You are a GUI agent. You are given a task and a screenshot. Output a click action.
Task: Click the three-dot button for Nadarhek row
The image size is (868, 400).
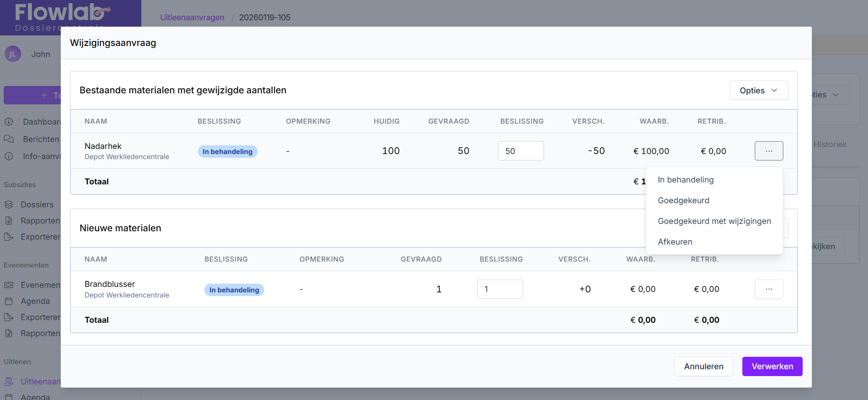769,151
